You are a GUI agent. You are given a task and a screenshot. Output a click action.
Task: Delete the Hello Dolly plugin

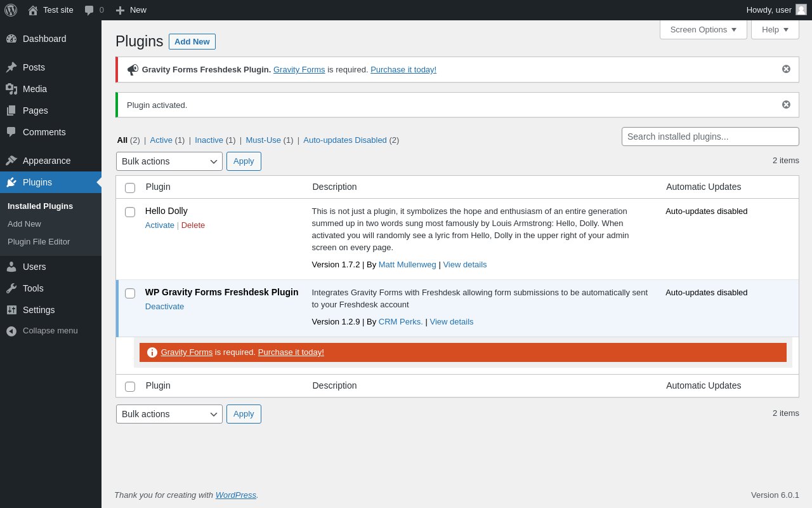pyautogui.click(x=193, y=225)
